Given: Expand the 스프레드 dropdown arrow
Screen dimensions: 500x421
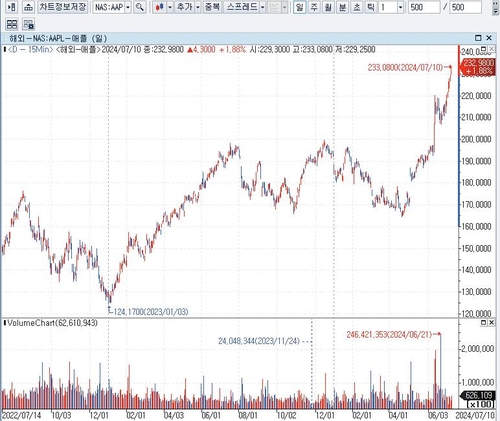Looking at the screenshot, I should 263,7.
